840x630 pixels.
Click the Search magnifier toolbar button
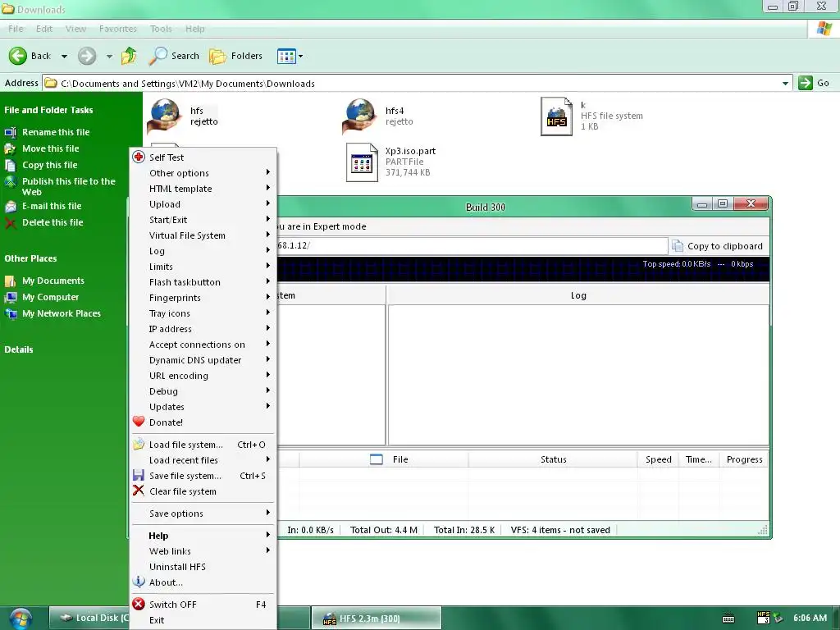[173, 56]
